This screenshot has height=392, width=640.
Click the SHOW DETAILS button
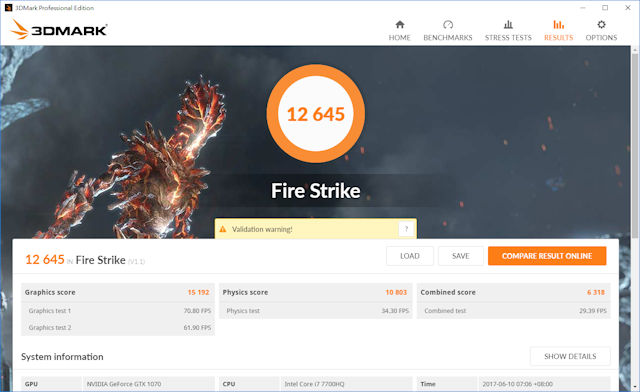pyautogui.click(x=570, y=356)
